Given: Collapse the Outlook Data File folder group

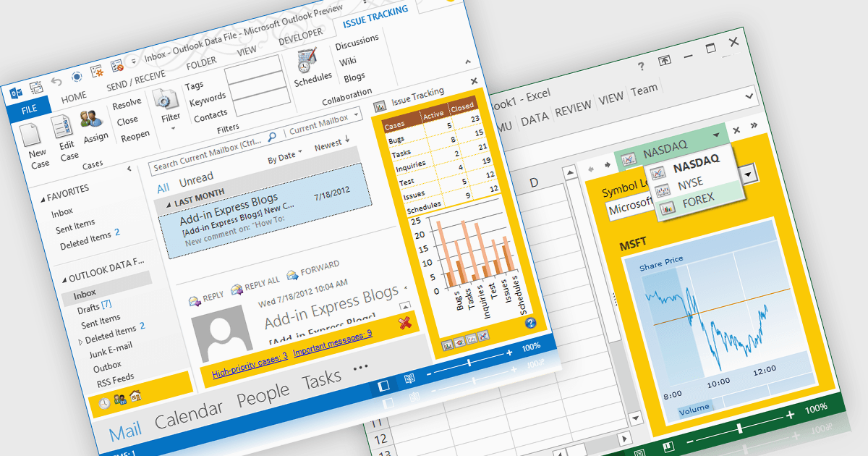Looking at the screenshot, I should click(x=63, y=279).
